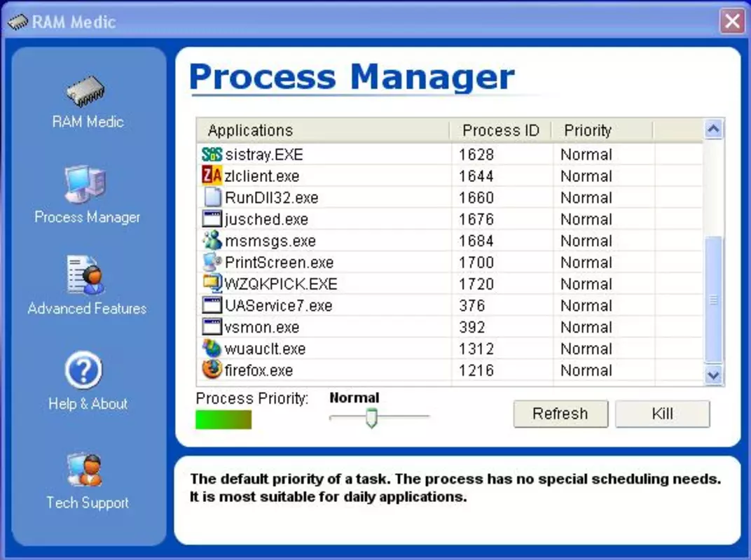Click Normal priority of sistray.EXE row
Viewport: 751px width, 560px height.
tap(586, 155)
